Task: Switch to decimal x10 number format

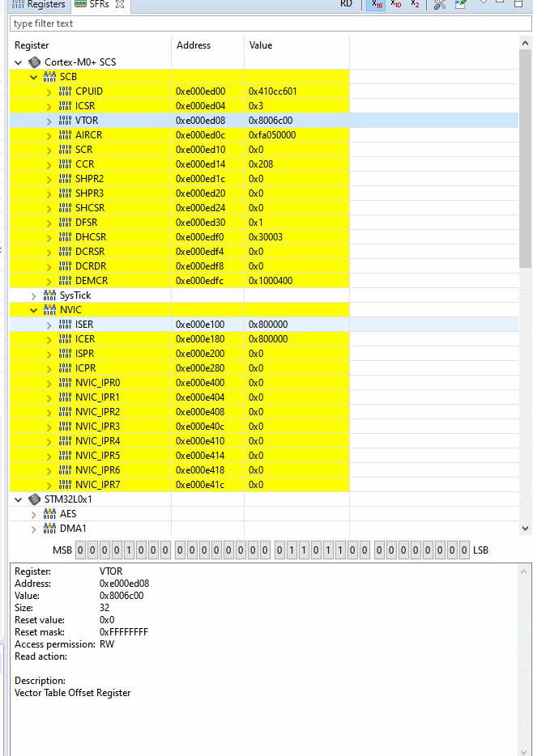Action: [395, 4]
